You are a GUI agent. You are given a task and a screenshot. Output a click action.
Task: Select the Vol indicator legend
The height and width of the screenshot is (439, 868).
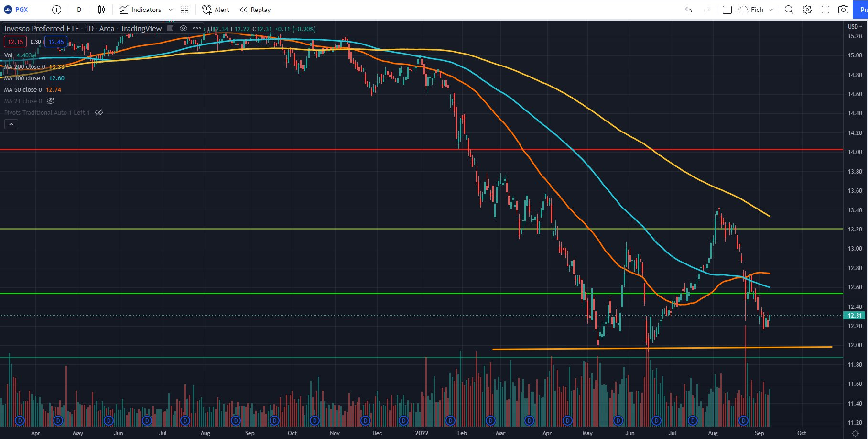(8, 55)
